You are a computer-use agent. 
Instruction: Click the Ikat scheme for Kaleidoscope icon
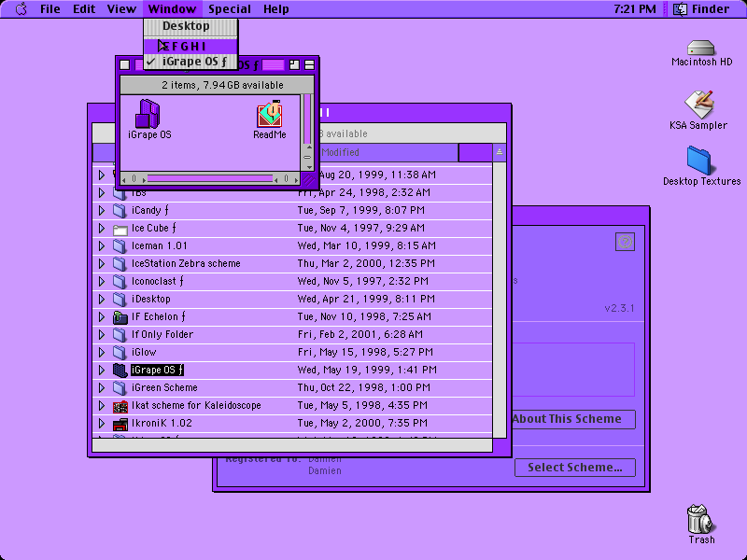pyautogui.click(x=120, y=406)
